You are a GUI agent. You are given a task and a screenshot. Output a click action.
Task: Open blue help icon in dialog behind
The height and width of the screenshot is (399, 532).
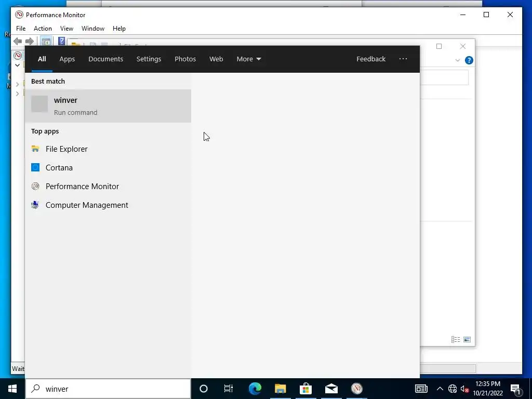pyautogui.click(x=469, y=60)
